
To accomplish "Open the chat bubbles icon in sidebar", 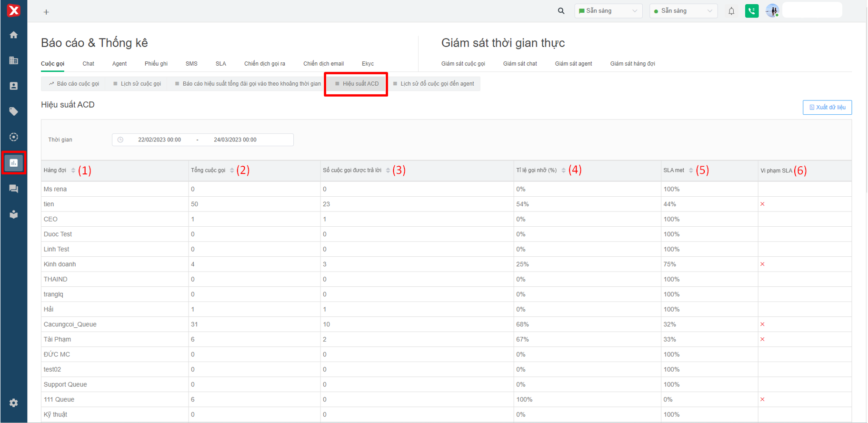I will coord(14,189).
